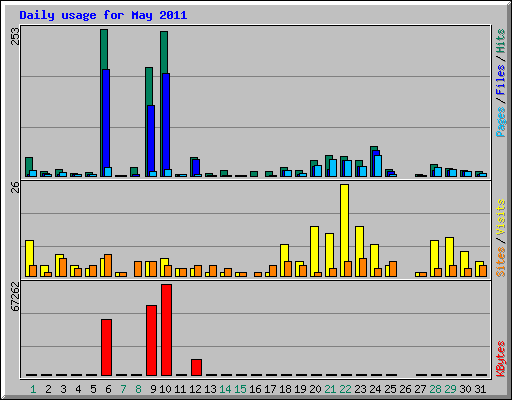Select the red KBytes bar for day 10

(166, 330)
